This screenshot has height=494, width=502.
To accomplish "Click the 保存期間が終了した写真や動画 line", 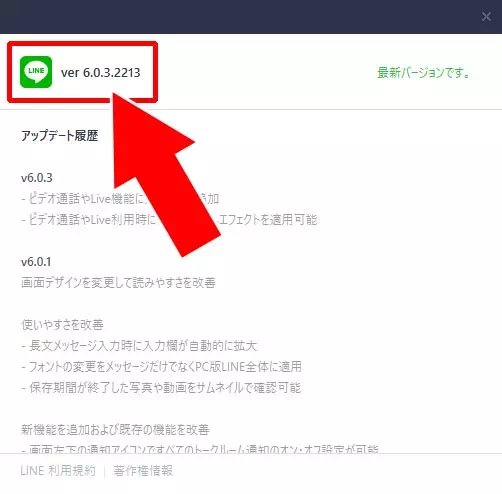I will pos(161,388).
